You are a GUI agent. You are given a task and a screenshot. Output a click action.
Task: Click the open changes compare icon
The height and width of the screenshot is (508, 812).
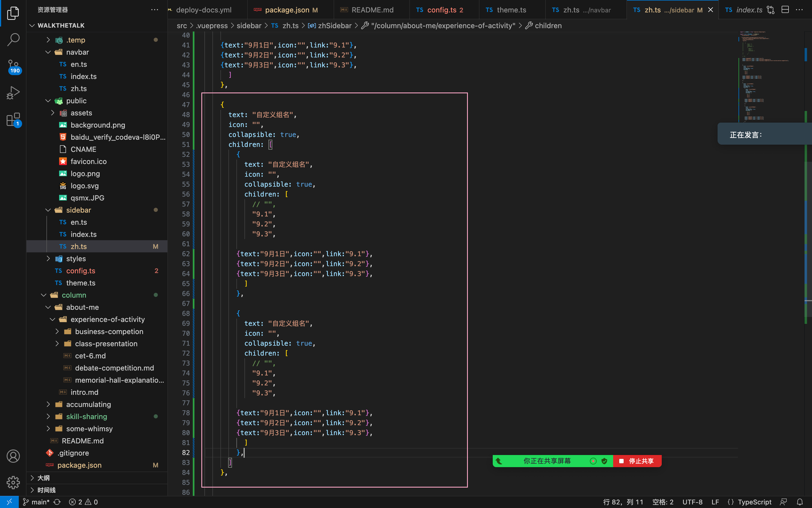(771, 10)
